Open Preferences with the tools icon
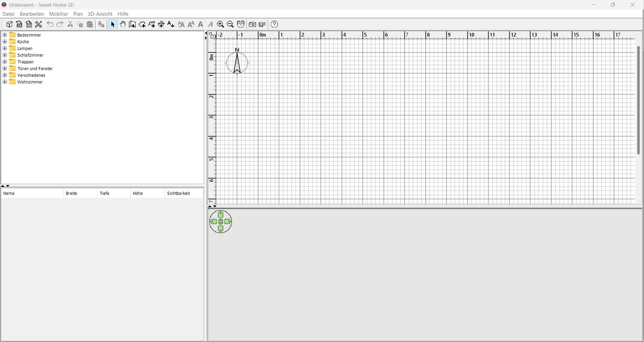The width and height of the screenshot is (644, 342). pyautogui.click(x=39, y=24)
